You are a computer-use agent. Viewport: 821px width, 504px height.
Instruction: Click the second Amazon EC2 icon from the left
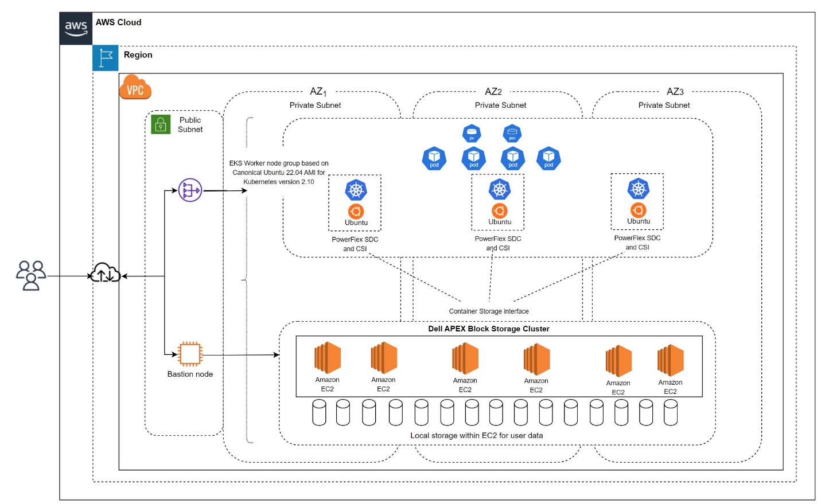[384, 358]
